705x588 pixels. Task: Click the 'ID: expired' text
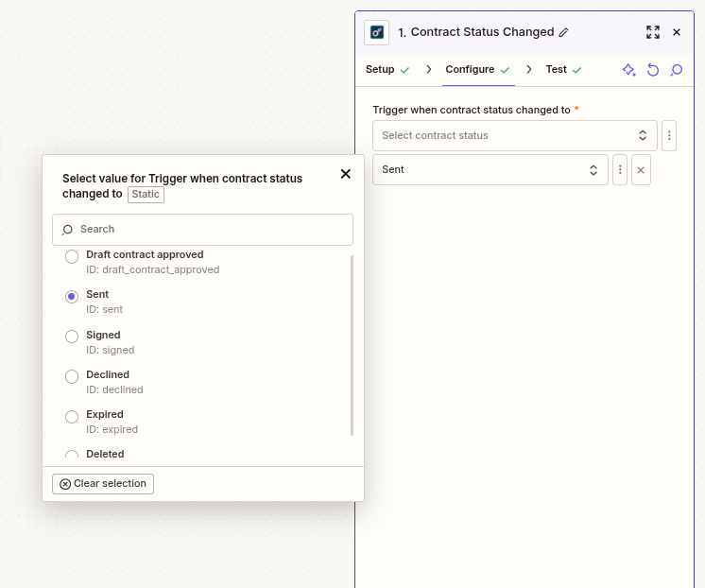112,429
